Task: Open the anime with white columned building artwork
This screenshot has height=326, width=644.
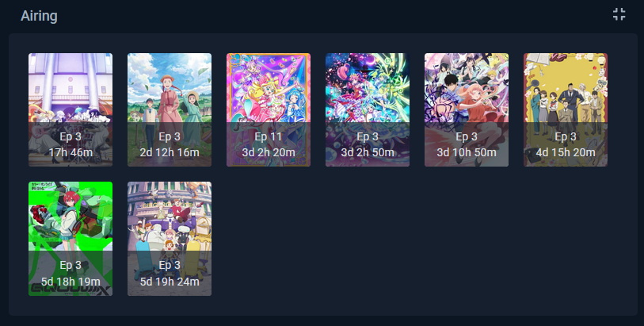Action: pyautogui.click(x=70, y=109)
